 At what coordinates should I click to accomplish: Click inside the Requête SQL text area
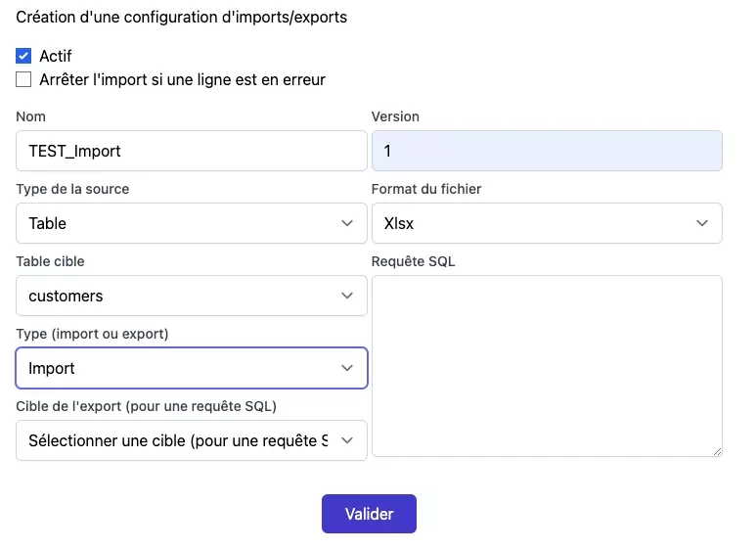point(547,365)
